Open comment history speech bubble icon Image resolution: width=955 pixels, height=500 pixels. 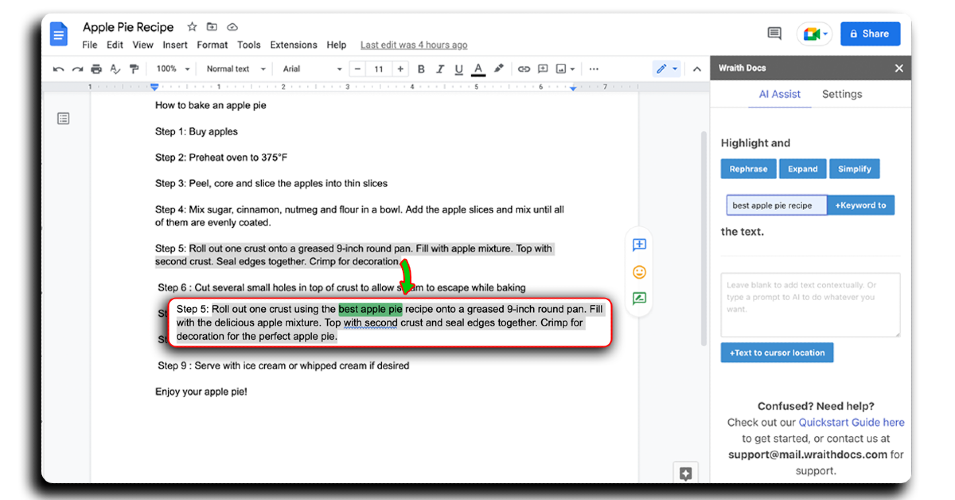pos(774,33)
